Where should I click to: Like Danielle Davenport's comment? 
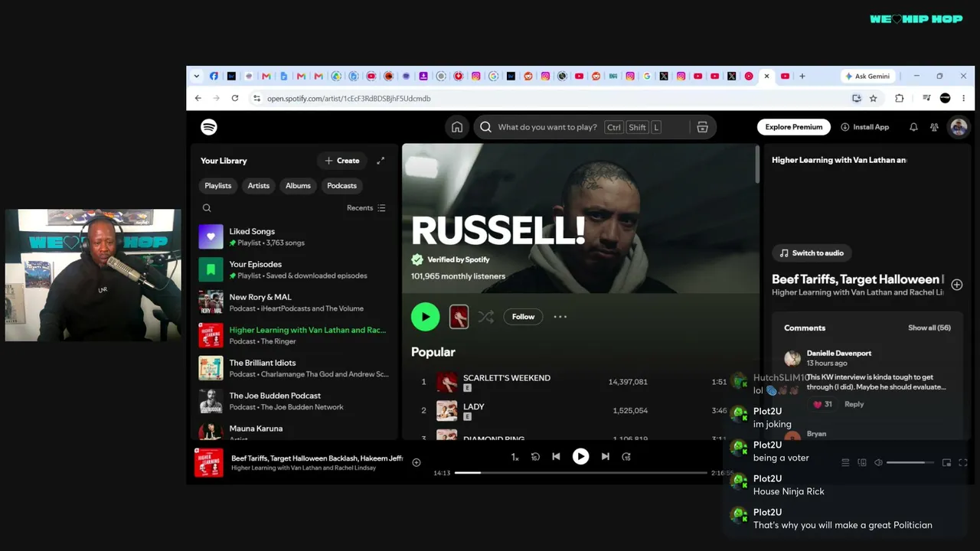click(x=818, y=404)
